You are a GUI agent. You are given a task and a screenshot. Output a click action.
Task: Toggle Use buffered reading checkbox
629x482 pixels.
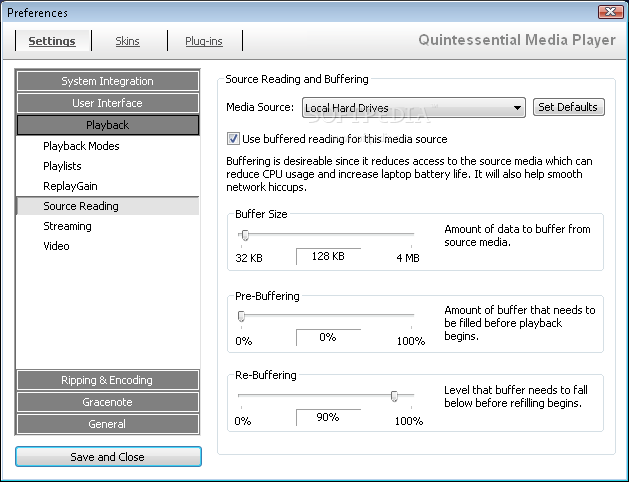point(233,139)
